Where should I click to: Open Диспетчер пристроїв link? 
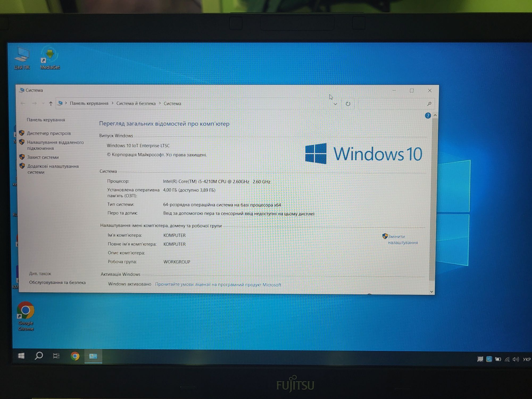pyautogui.click(x=49, y=133)
